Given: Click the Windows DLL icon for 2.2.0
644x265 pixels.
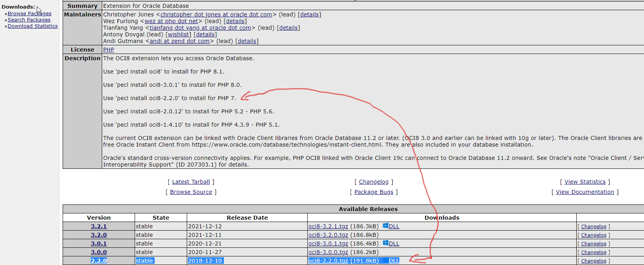Looking at the screenshot, I should (x=386, y=260).
